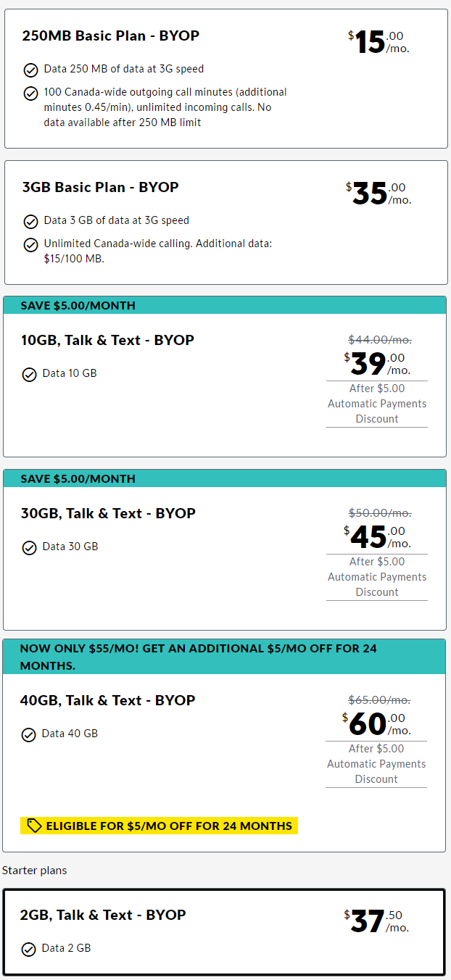The height and width of the screenshot is (980, 451).
Task: Click checkmark icon beside Data 2 GB
Action: (28, 950)
